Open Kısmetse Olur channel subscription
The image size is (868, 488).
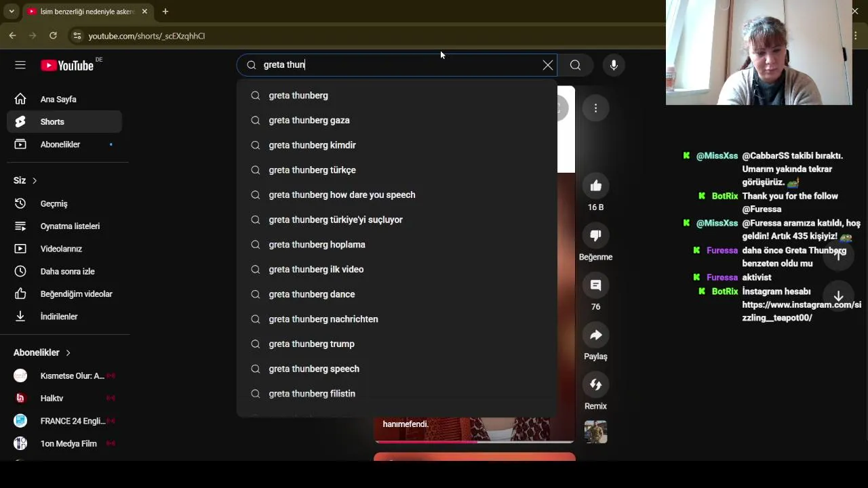pyautogui.click(x=64, y=375)
